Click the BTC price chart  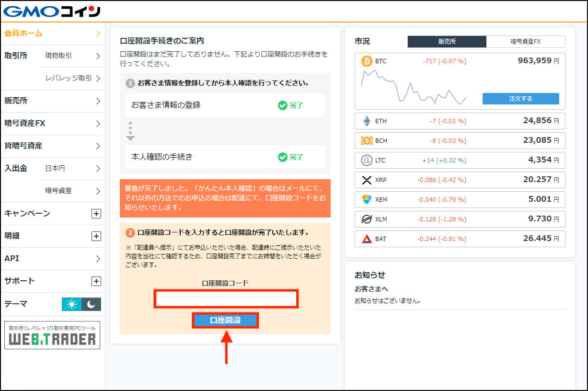click(x=414, y=87)
